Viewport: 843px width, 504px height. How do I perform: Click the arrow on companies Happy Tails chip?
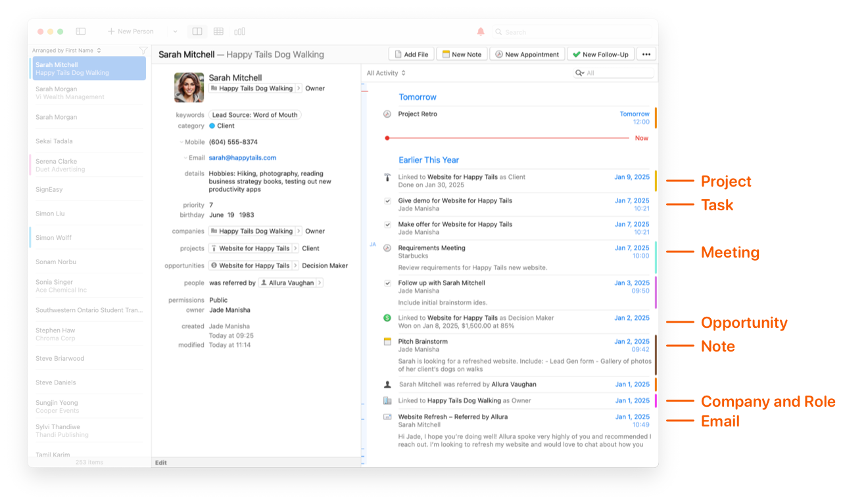pos(299,231)
